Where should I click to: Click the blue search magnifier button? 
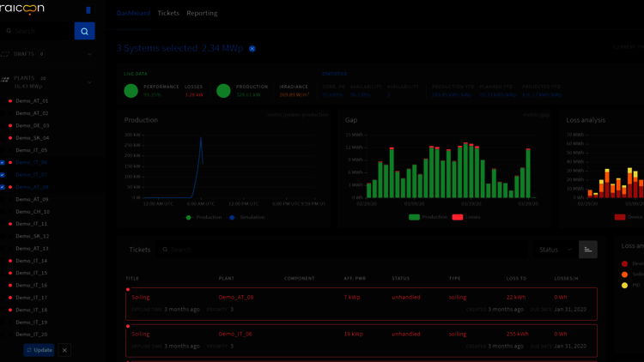click(x=84, y=31)
